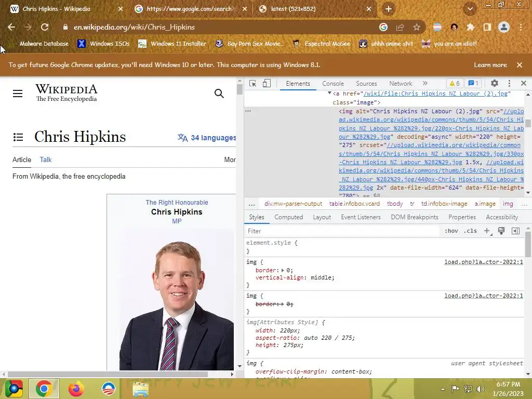Screen dimensions: 532x399
Task: Open the first load.php stylesheet source link
Action: 484,262
